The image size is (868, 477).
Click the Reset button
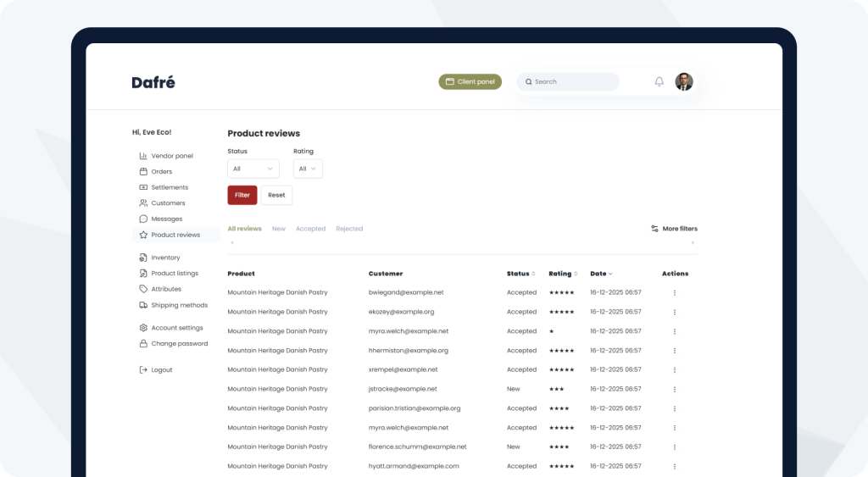click(276, 195)
